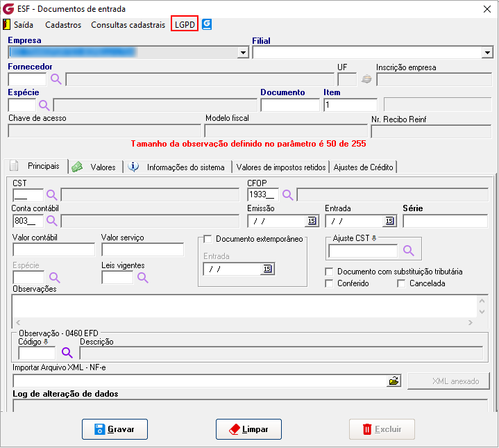Click the Saída exit door icon
Screen dimensions: 499x448
pos(6,24)
